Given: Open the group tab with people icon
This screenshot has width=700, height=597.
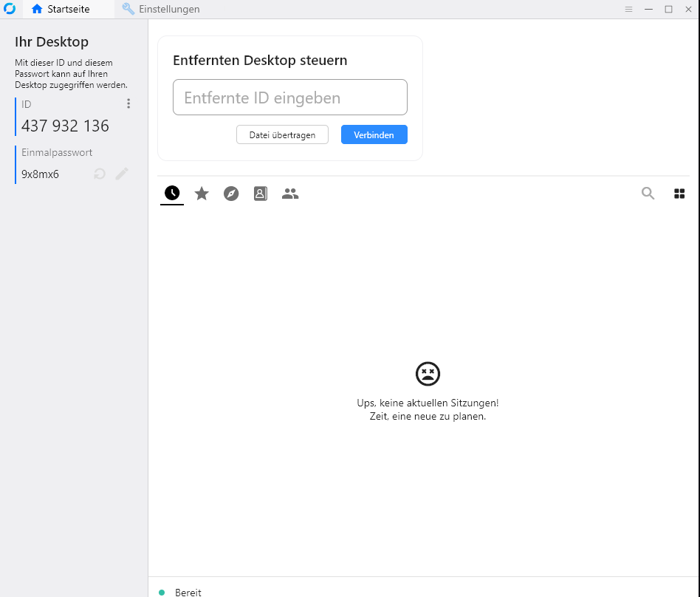Looking at the screenshot, I should coord(290,194).
